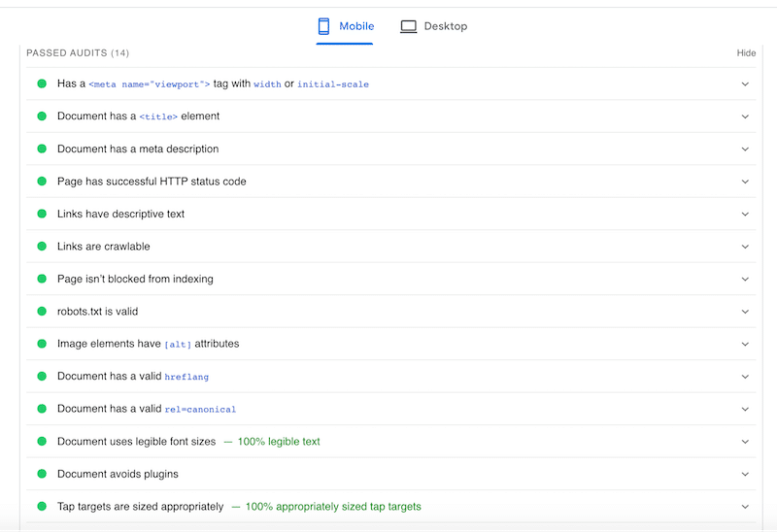This screenshot has height=532, width=777.
Task: Click the hreflang code text
Action: 186,377
